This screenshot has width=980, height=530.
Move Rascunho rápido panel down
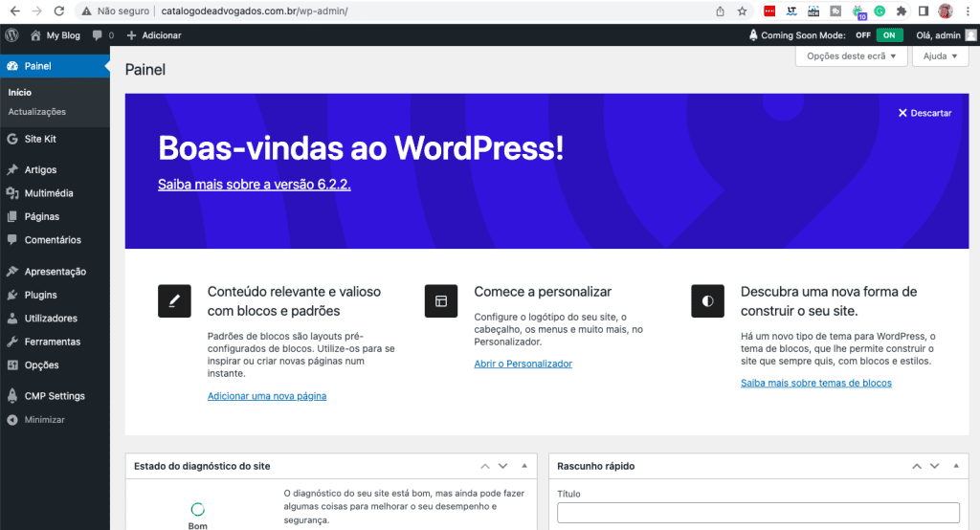point(934,466)
